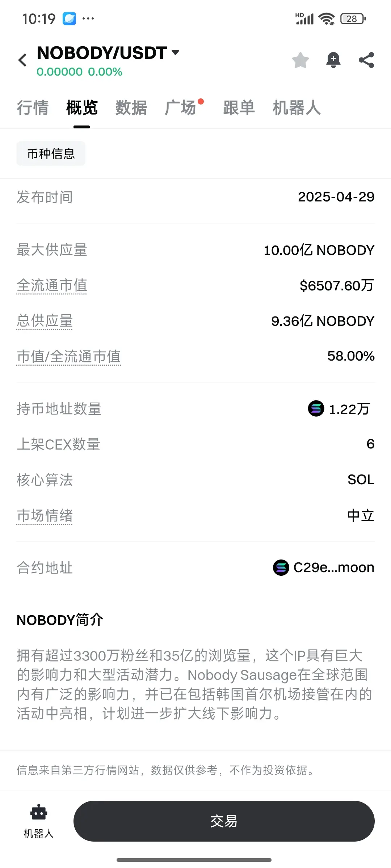The height and width of the screenshot is (868, 391).
Task: Tap Solana icon beside contract address
Action: coord(281,567)
